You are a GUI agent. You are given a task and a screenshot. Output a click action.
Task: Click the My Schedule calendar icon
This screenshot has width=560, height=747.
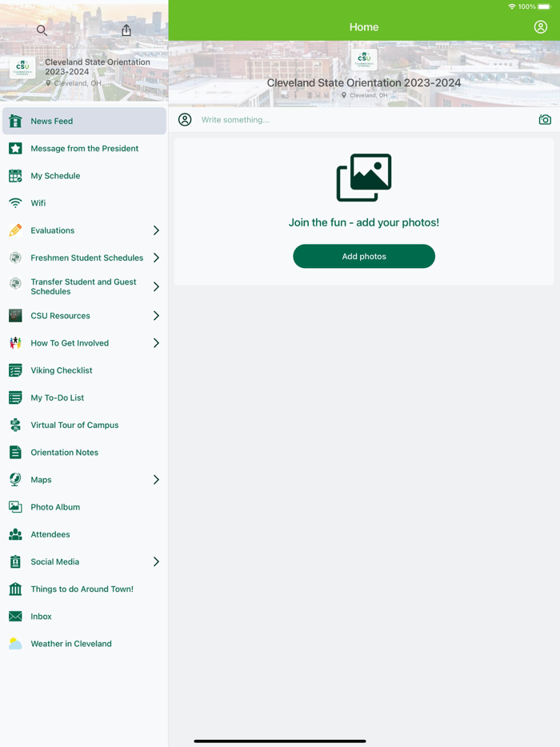pos(15,176)
